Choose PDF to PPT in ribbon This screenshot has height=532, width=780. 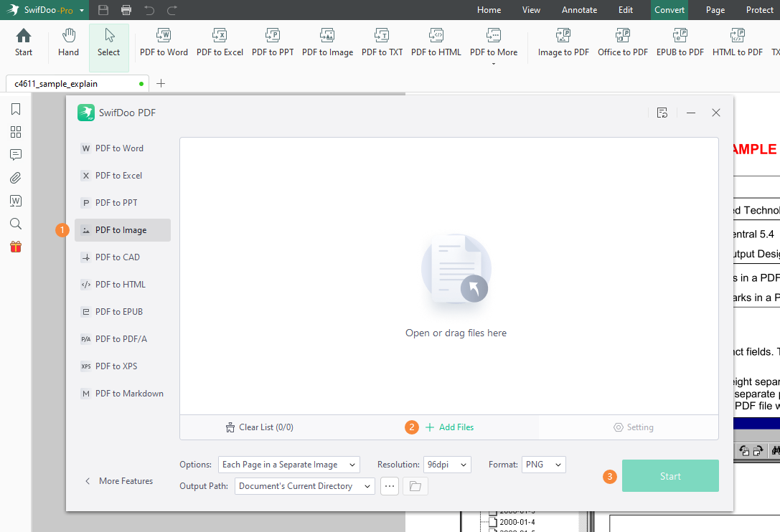[x=273, y=43]
